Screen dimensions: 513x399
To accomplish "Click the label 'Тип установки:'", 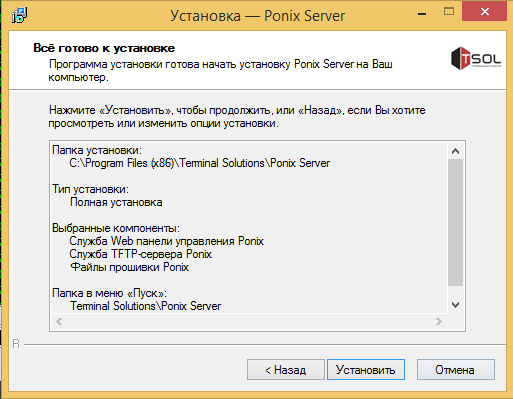I will tap(90, 189).
